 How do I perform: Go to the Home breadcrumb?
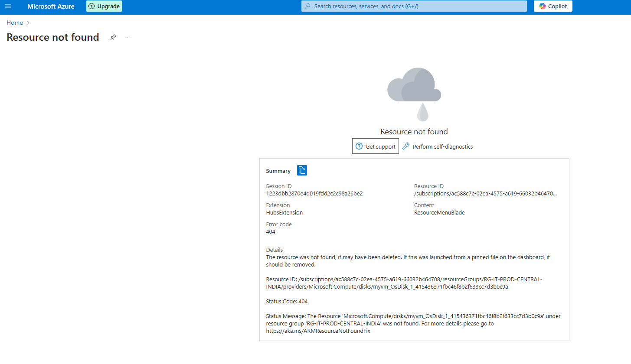15,23
